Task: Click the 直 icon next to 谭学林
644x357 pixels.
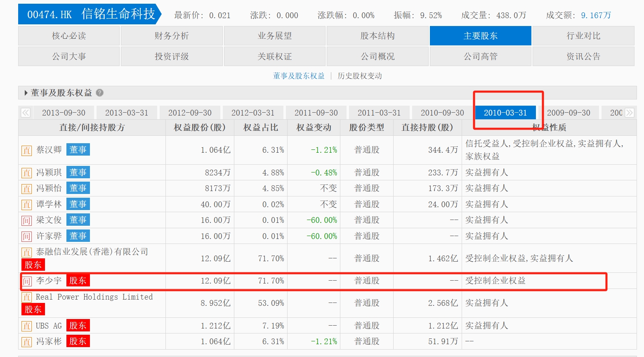Action: click(27, 205)
